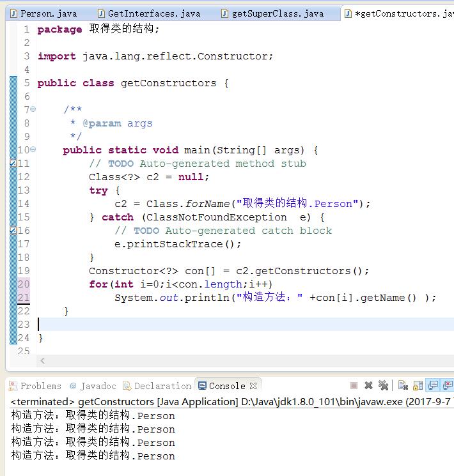Click 'ClassNotFoundException' on line 15
The image size is (454, 476).
pos(216,217)
